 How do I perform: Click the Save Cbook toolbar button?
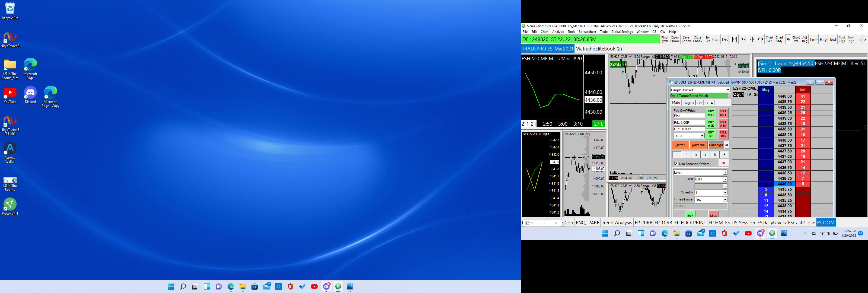click(686, 39)
